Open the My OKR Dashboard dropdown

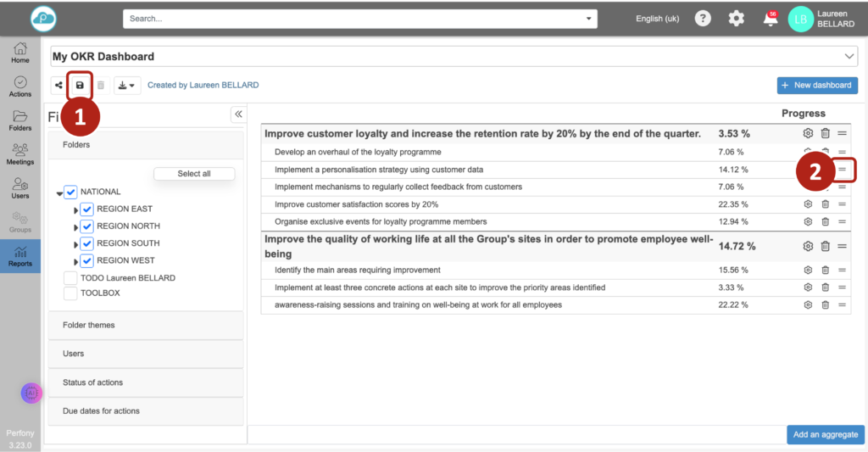click(850, 57)
